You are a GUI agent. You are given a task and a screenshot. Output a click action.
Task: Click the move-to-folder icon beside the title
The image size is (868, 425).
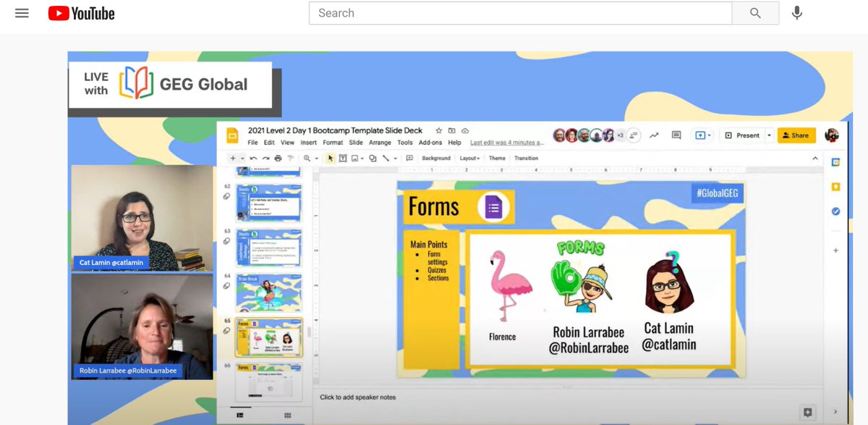[451, 130]
